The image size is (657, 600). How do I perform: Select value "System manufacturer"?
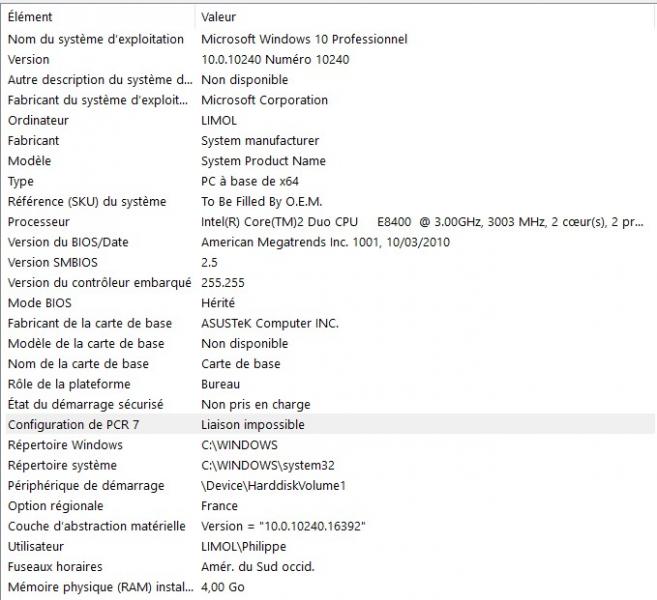[x=260, y=141]
